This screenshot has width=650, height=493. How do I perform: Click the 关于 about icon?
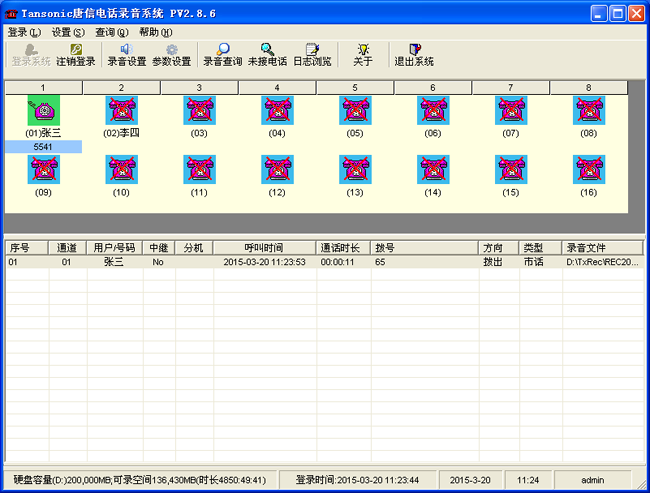(363, 54)
